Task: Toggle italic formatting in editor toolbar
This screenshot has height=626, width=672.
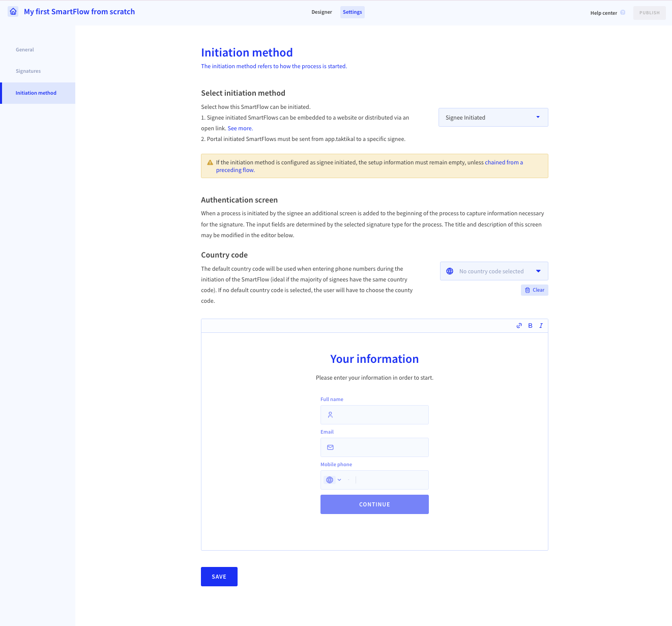Action: tap(541, 326)
